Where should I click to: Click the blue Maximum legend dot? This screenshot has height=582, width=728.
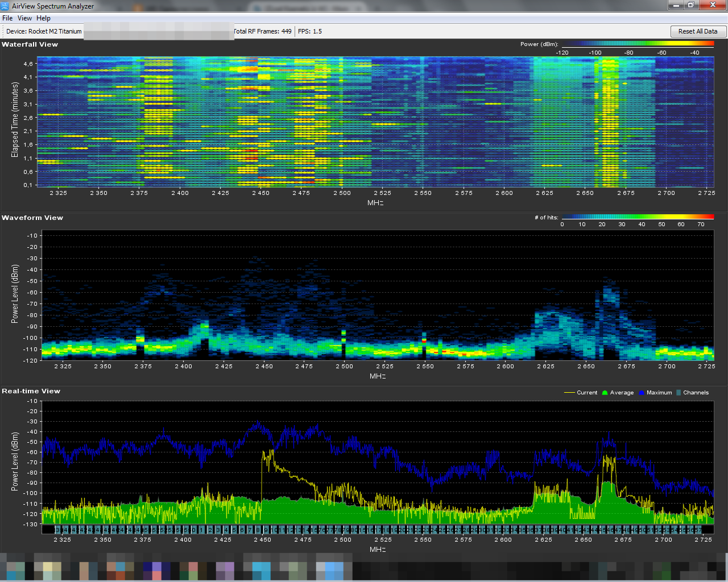pyautogui.click(x=642, y=393)
